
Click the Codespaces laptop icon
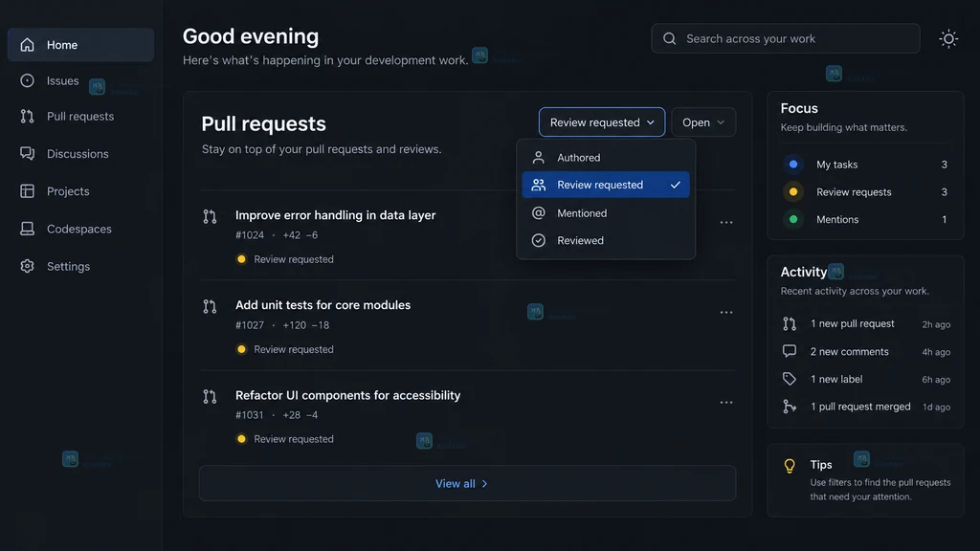click(27, 229)
